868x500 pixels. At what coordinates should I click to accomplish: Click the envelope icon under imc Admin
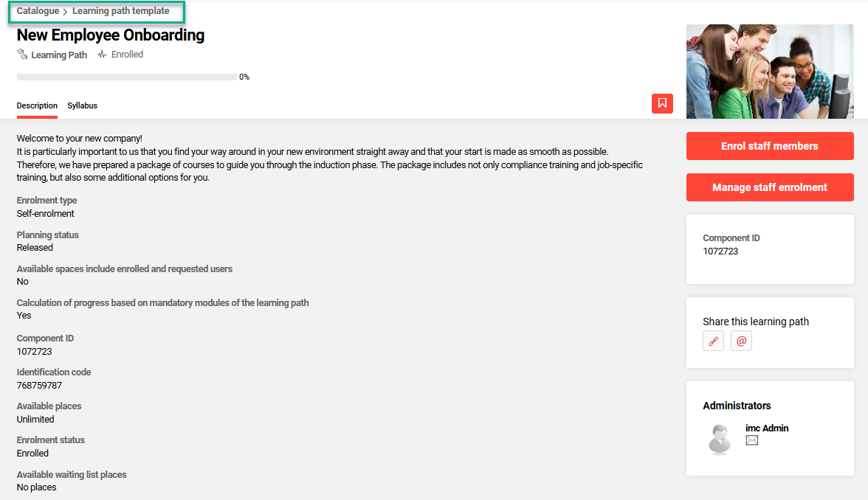pyautogui.click(x=751, y=440)
